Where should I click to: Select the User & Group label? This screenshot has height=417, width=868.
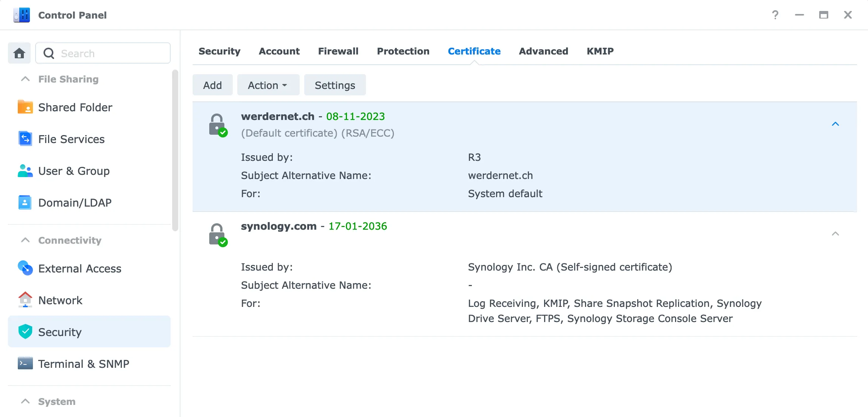point(74,171)
